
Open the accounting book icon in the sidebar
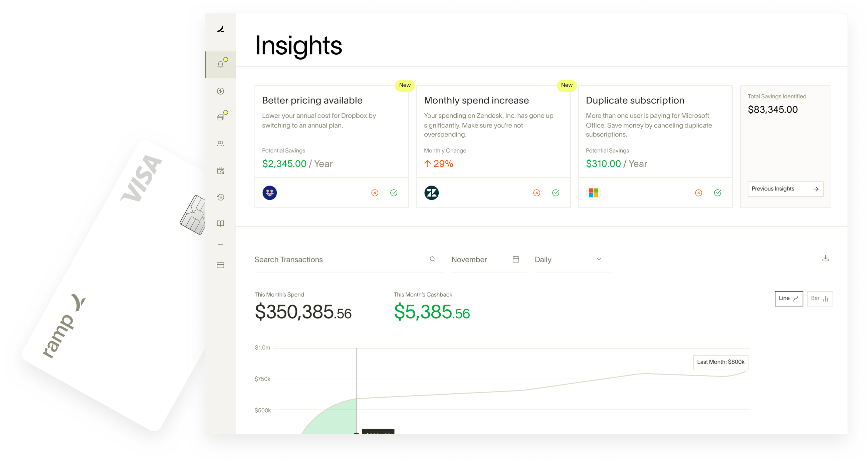221,223
